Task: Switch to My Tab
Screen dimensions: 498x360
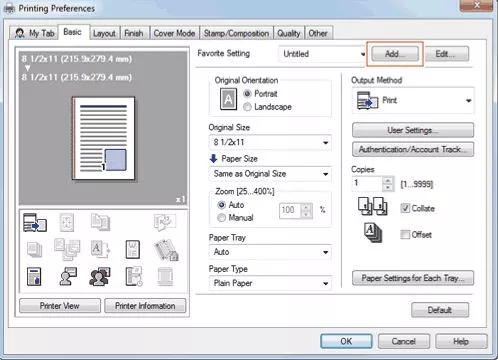Action: point(34,33)
